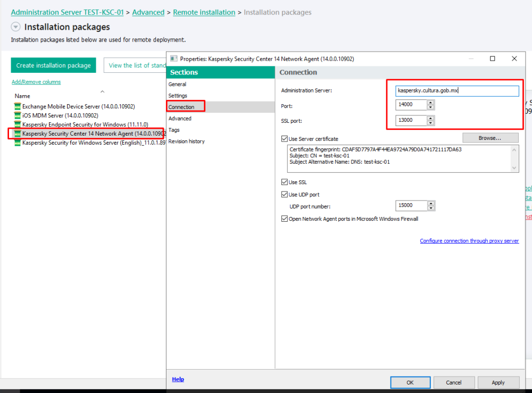532x393 pixels.
Task: Open the Help link in the dialog
Action: pyautogui.click(x=178, y=379)
